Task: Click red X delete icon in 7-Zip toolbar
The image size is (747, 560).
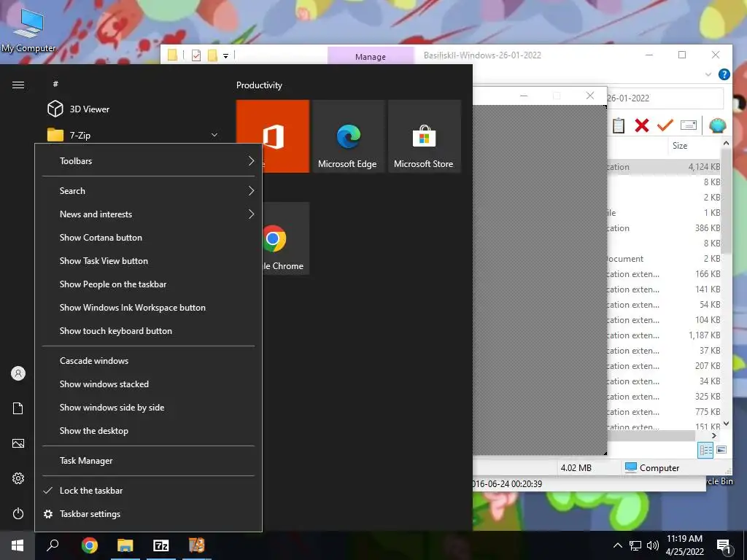Action: (642, 125)
